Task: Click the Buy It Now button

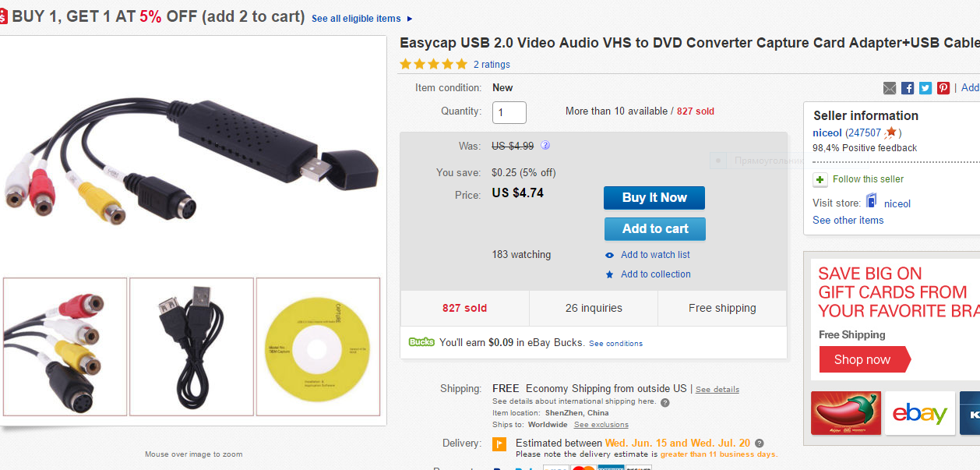Action: click(654, 198)
